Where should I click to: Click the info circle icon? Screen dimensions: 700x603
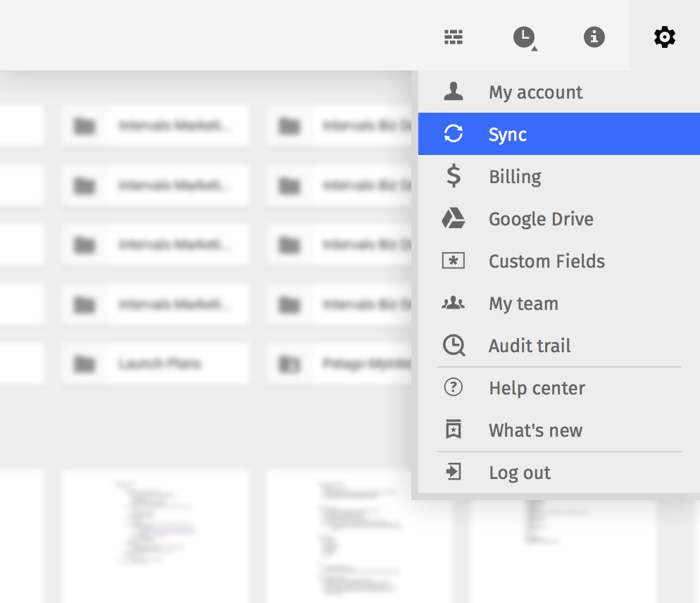pos(594,37)
